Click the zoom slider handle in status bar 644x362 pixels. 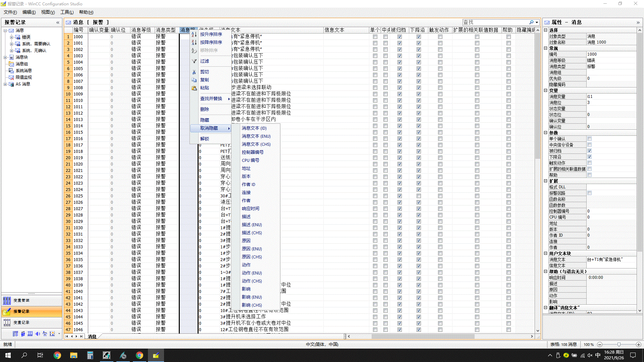pos(619,345)
